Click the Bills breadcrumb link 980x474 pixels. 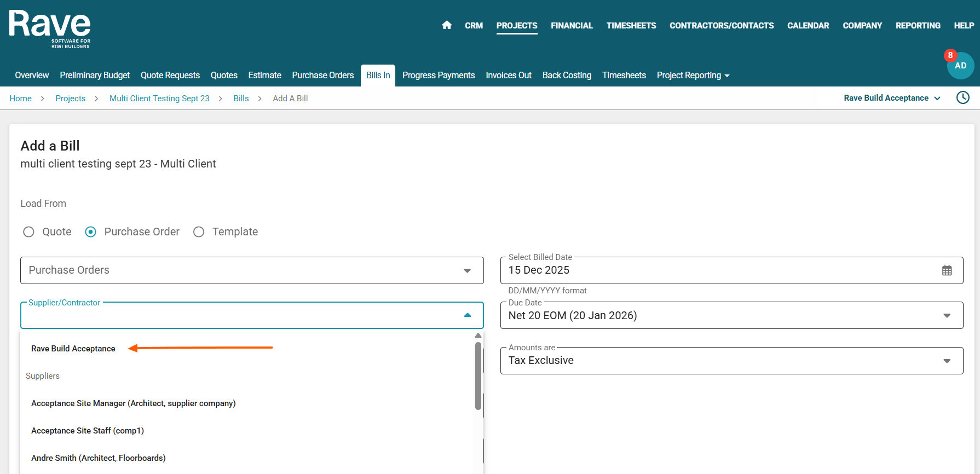tap(241, 99)
